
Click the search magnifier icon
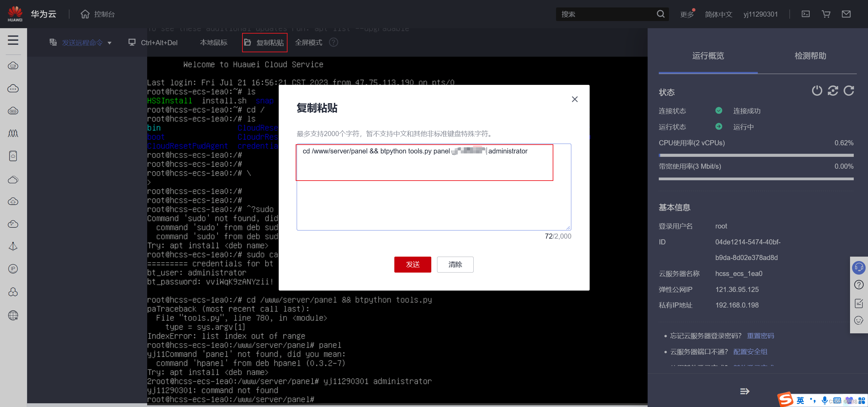(x=660, y=14)
